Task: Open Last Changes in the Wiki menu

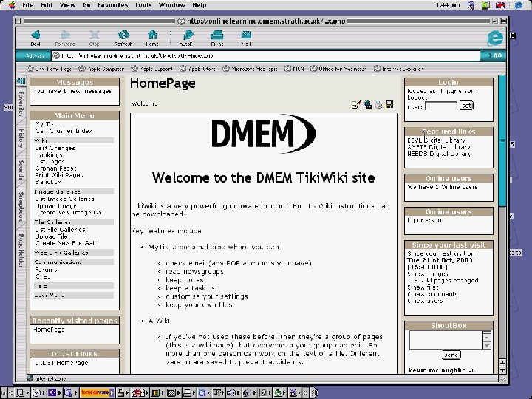Action: pyautogui.click(x=55, y=148)
